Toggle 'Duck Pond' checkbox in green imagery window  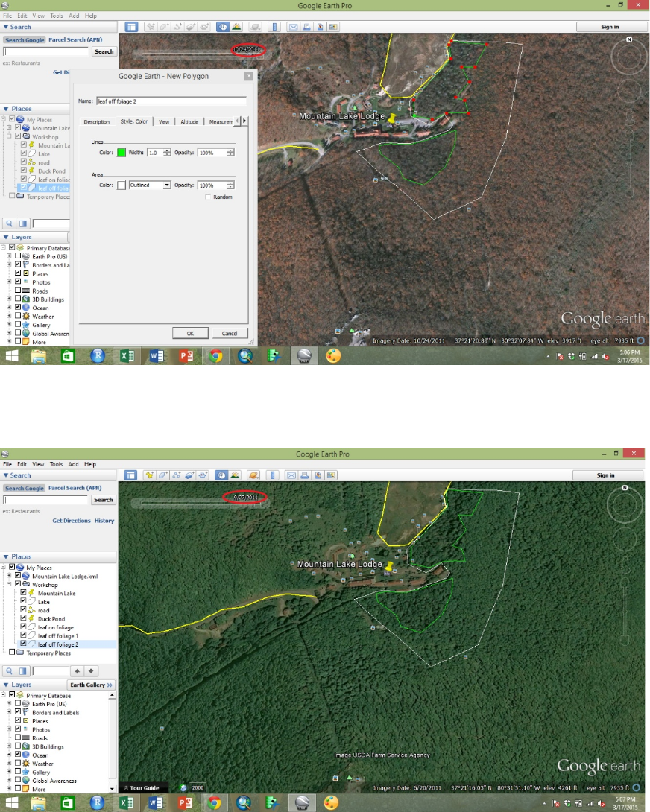click(x=23, y=618)
